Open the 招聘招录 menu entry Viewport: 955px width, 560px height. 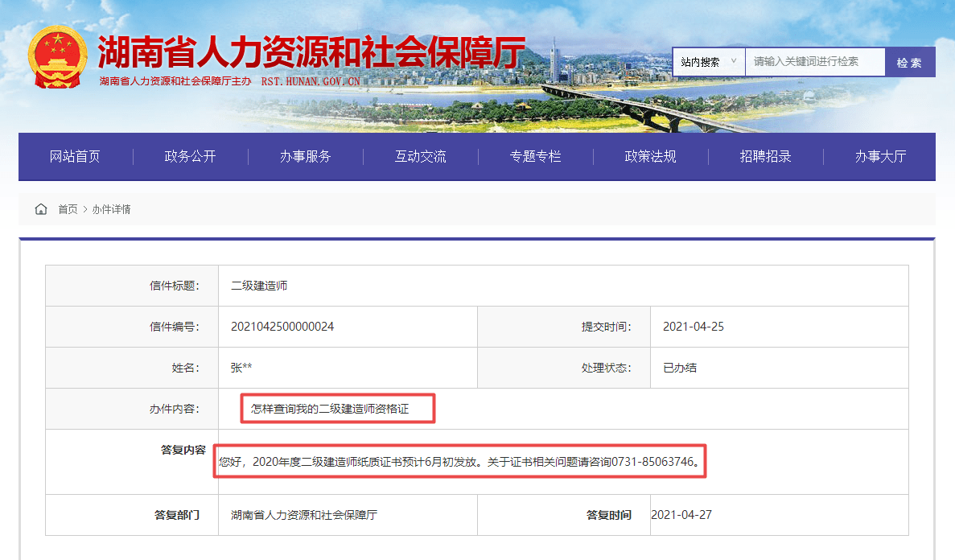click(x=765, y=157)
